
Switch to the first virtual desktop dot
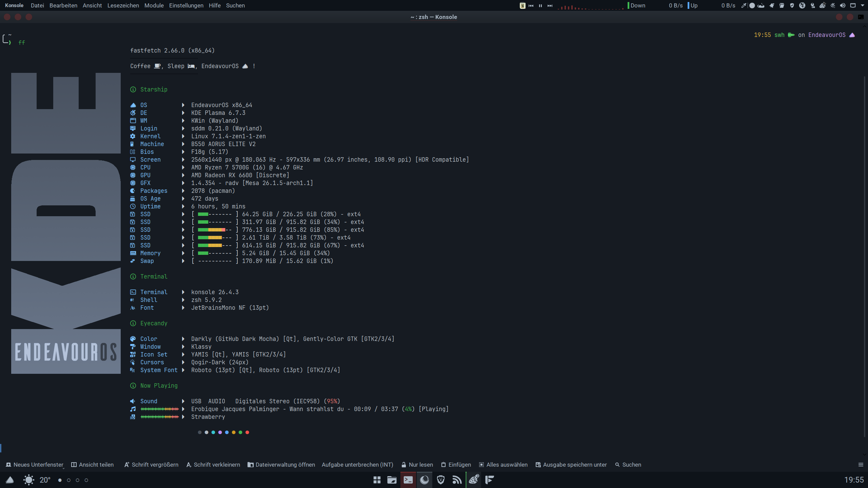[60, 480]
